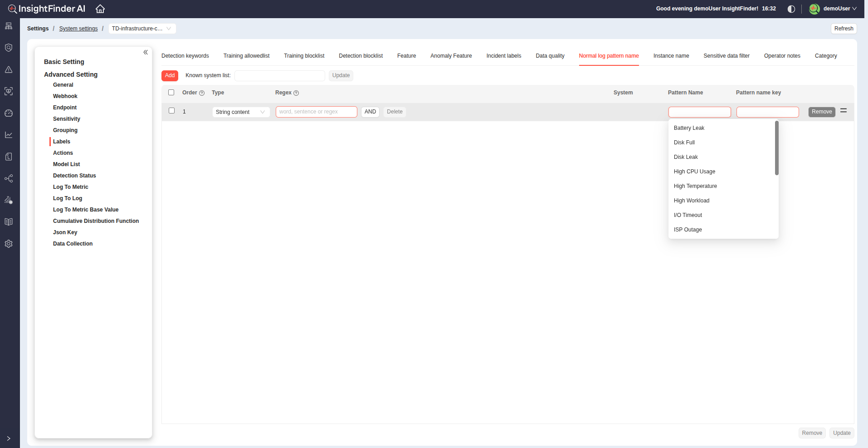
Task: Click the alert triangle sidebar icon
Action: (9, 69)
